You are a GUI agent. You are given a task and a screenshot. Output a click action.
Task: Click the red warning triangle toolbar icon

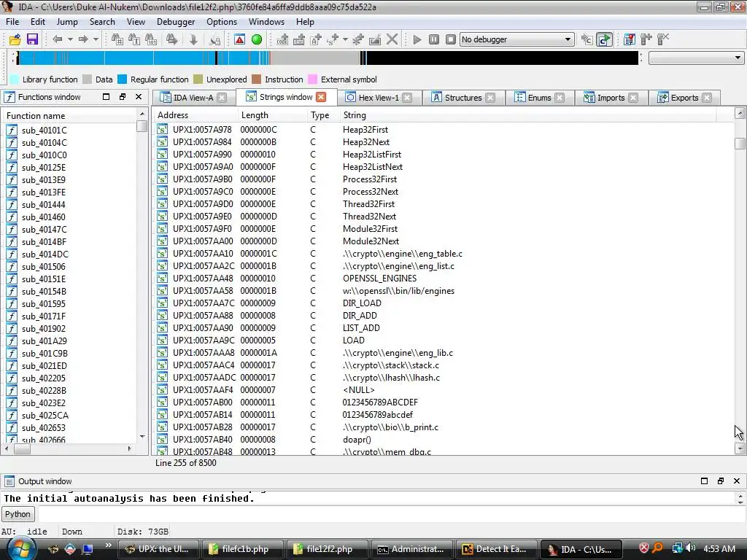[x=239, y=39]
